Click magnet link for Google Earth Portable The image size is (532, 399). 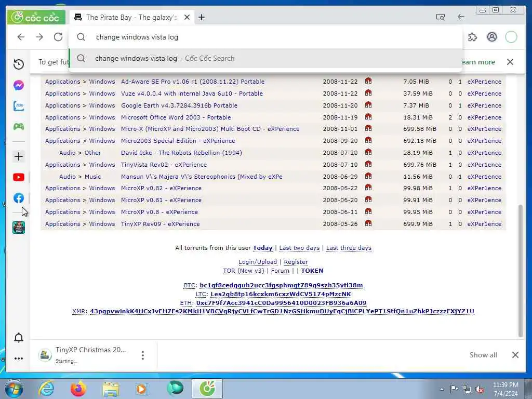click(368, 105)
